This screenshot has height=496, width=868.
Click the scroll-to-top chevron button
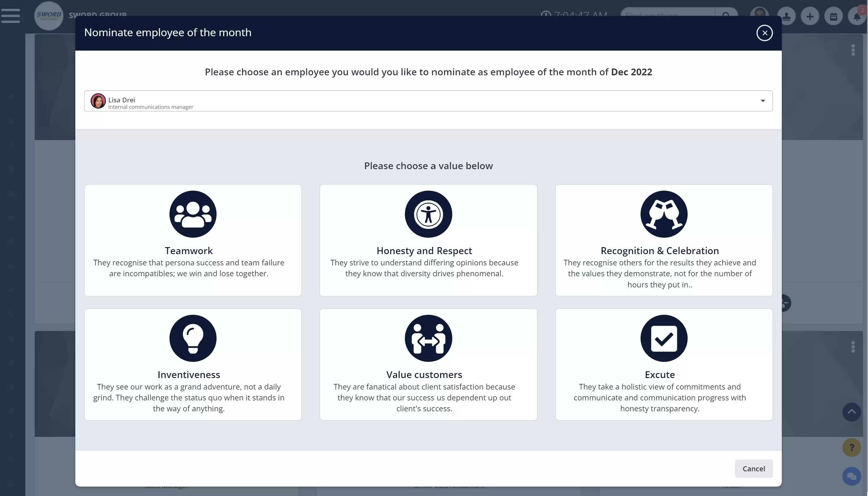tap(852, 412)
